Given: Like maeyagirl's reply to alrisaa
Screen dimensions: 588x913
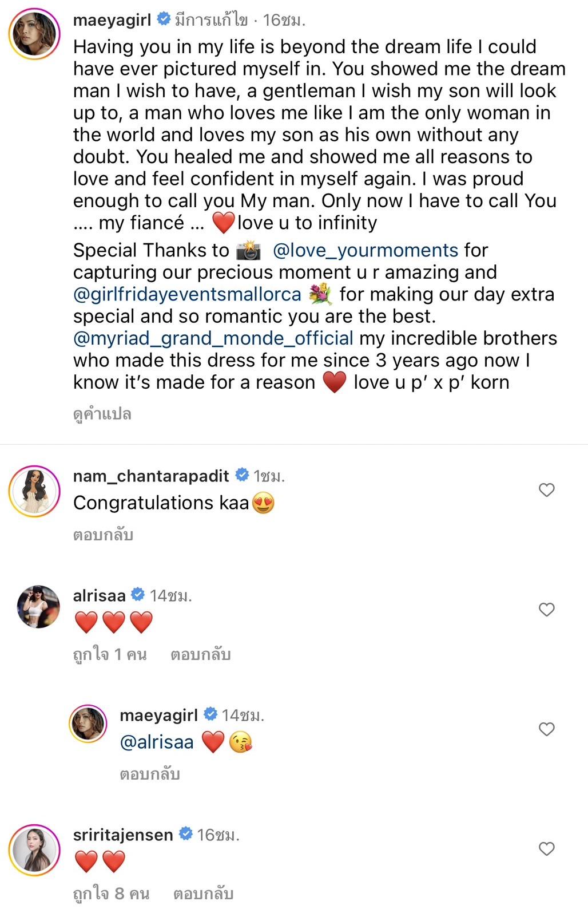Looking at the screenshot, I should point(547,729).
